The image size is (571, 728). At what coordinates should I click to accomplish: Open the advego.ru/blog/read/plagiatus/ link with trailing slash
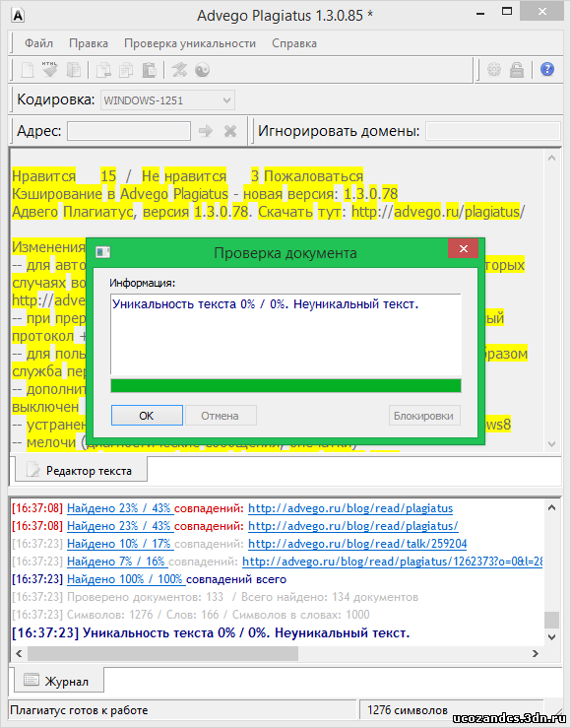pos(353,526)
